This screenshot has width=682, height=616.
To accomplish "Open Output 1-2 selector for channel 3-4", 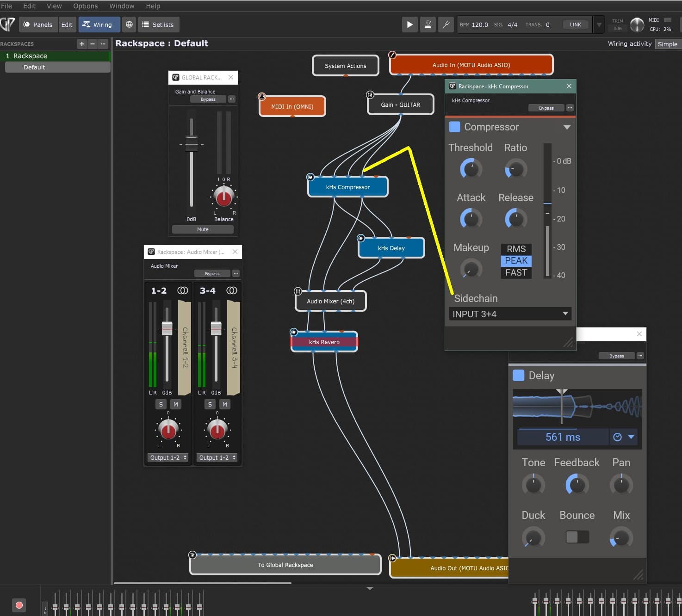I will click(x=217, y=457).
